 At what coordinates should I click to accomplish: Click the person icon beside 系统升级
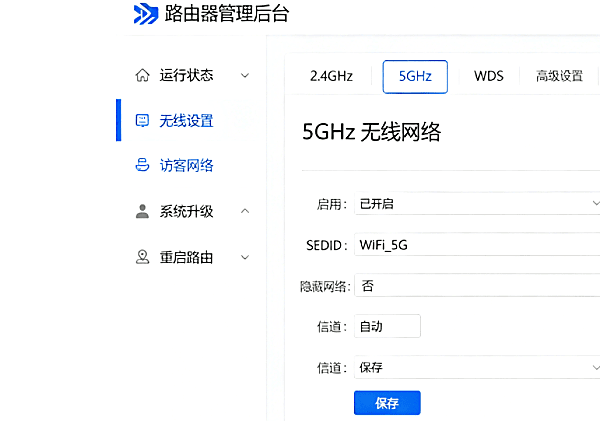click(x=142, y=211)
